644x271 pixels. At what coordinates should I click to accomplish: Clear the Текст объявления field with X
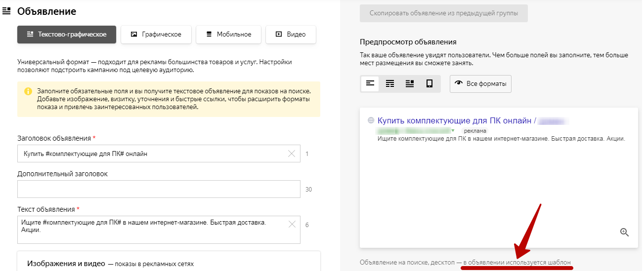click(292, 225)
